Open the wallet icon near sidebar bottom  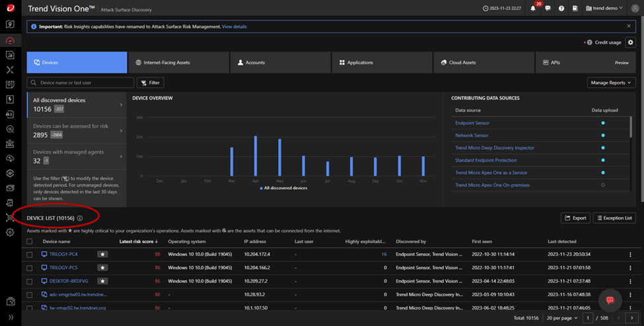[11, 302]
